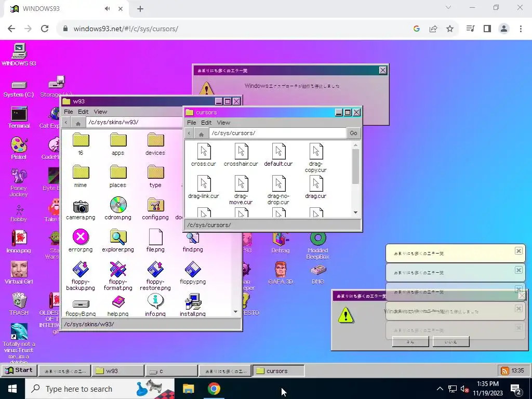Viewport: 532px width, 399px height.
Task: Open Totally not a virus dolphin icon
Action: (19, 343)
